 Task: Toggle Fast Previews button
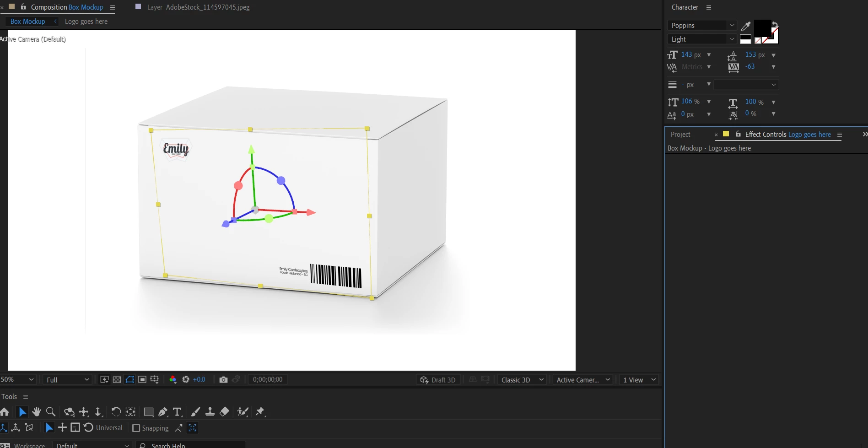tap(104, 380)
